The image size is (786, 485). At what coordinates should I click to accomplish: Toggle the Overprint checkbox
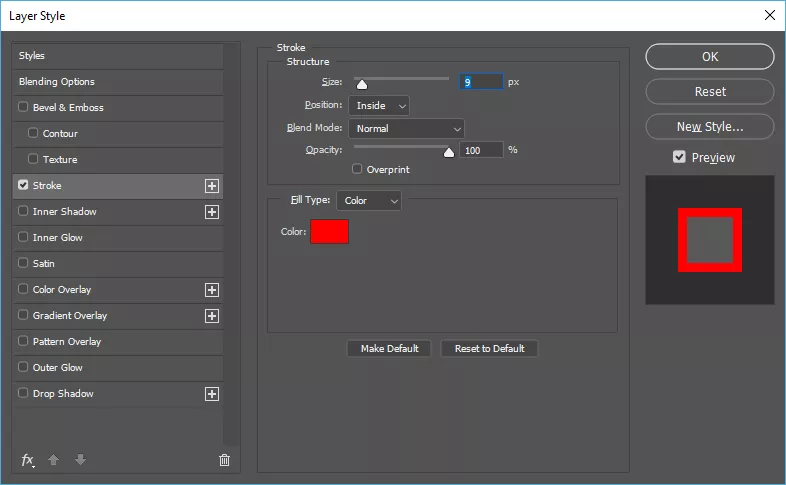click(357, 169)
